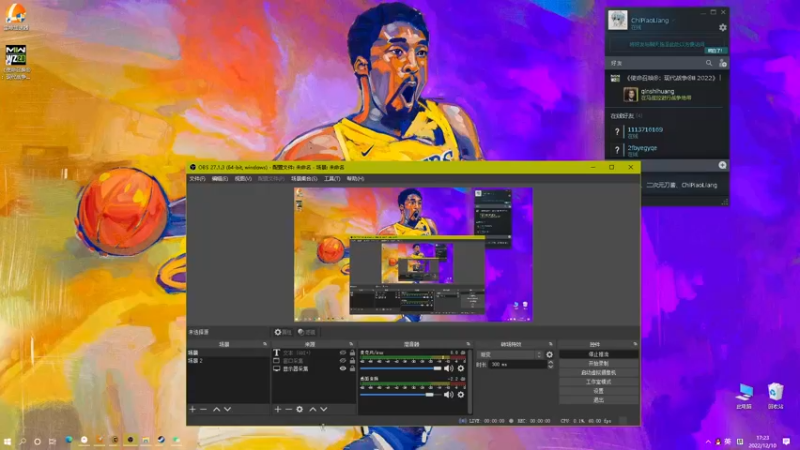Open Settings from the OBS Controls panel
The width and height of the screenshot is (800, 450).
598,391
